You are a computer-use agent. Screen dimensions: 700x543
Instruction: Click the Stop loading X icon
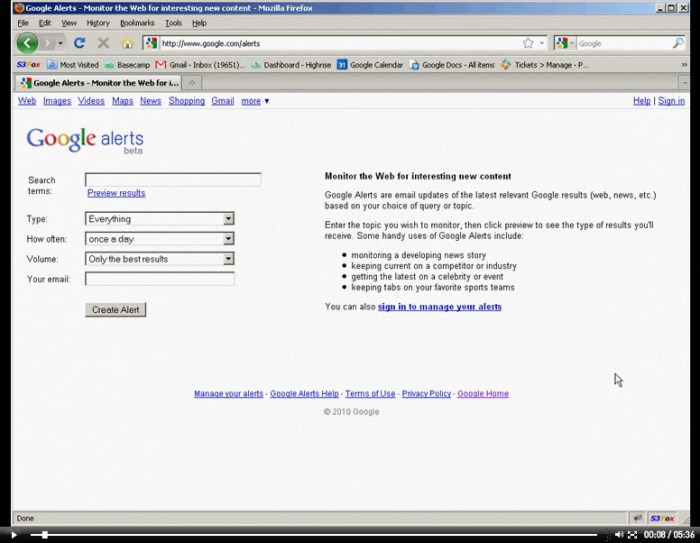point(103,43)
